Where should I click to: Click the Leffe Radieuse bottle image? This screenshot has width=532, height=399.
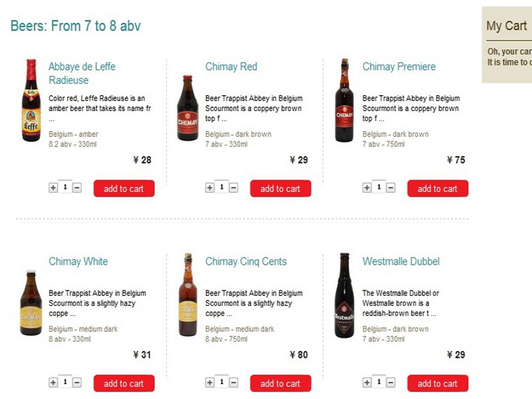(31, 100)
